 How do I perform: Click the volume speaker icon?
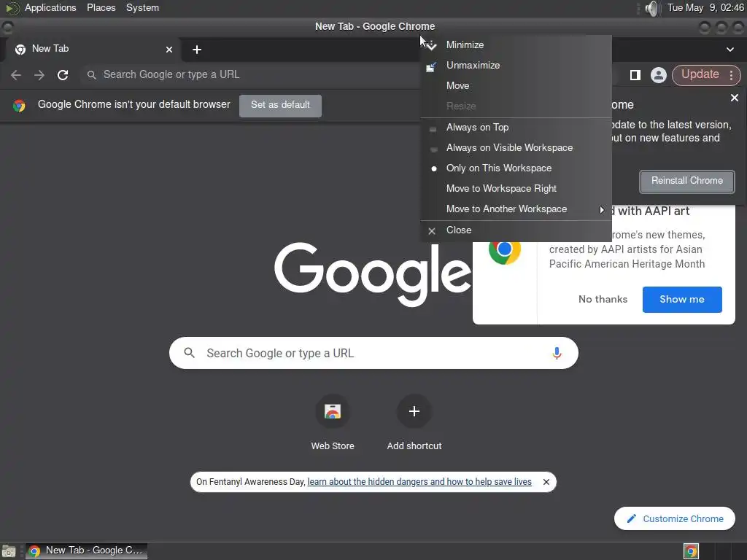coord(651,8)
